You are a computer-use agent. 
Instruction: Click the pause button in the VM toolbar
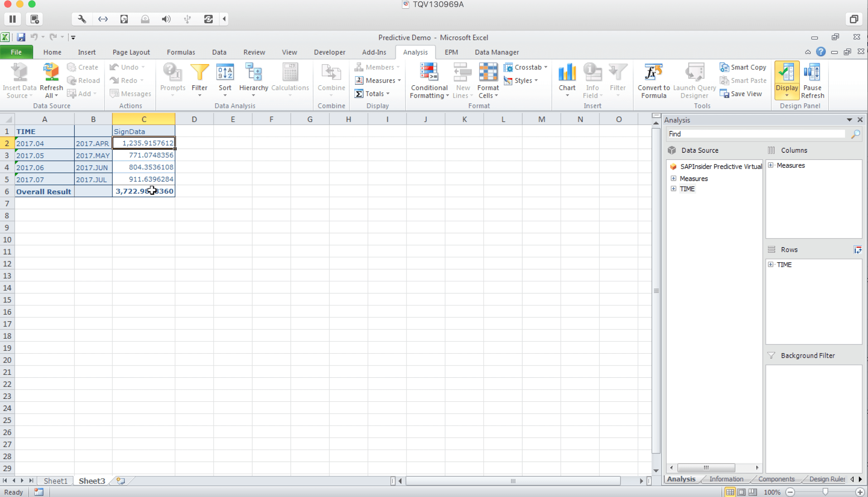tap(13, 19)
